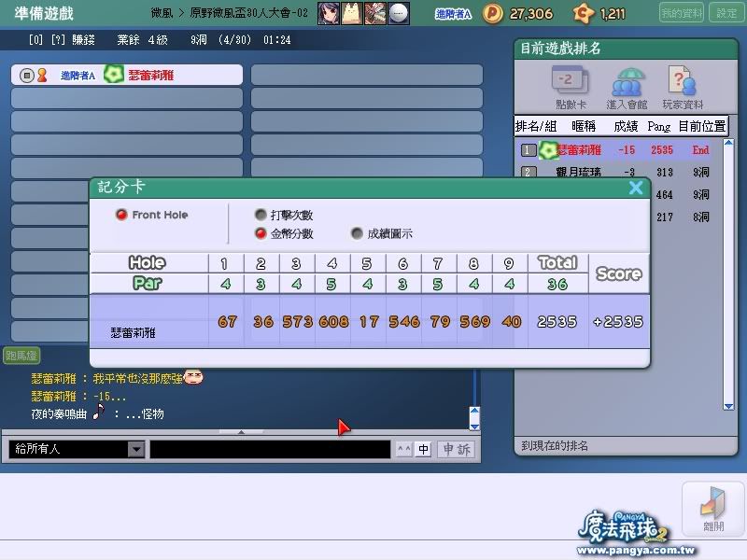This screenshot has width=747, height=560.
Task: Click the +2535 score cell
Action: [x=618, y=322]
